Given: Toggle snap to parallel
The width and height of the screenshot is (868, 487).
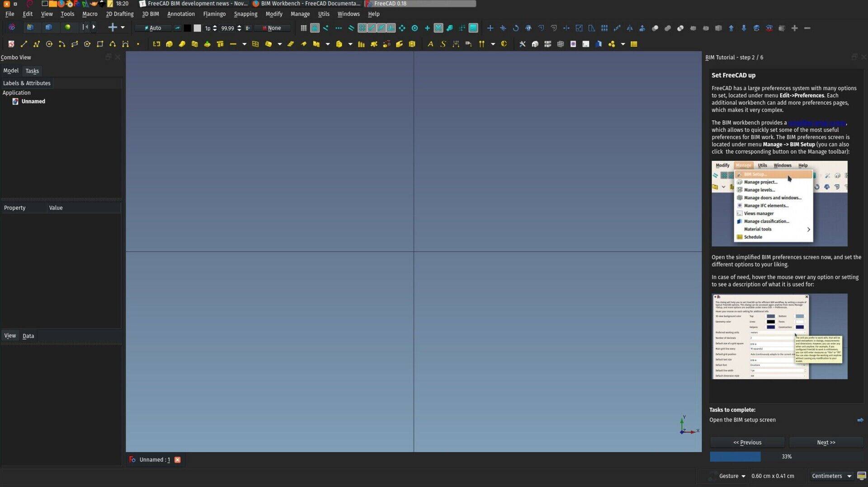Looking at the screenshot, I should (x=351, y=28).
